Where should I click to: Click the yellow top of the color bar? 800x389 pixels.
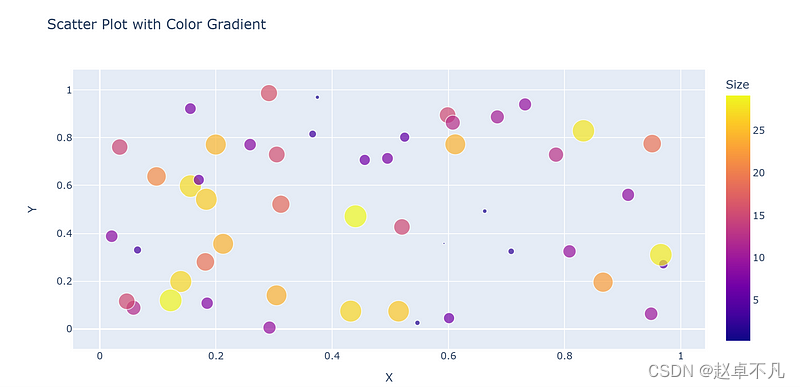[738, 101]
